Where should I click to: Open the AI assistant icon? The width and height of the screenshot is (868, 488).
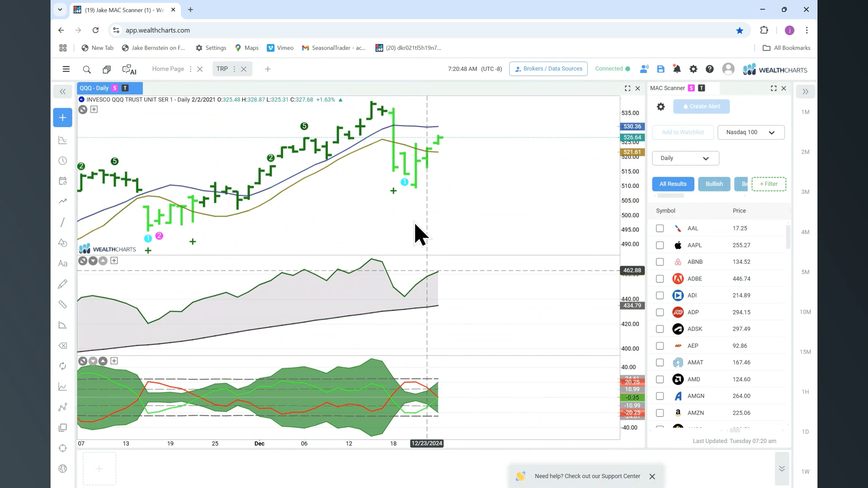[x=129, y=69]
